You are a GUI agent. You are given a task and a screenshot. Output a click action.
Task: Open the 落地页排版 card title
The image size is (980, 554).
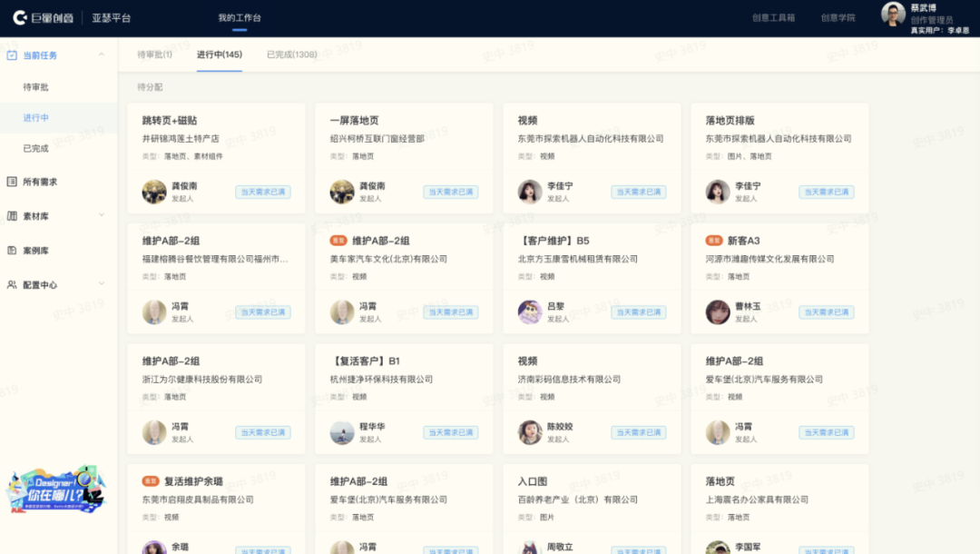click(730, 120)
